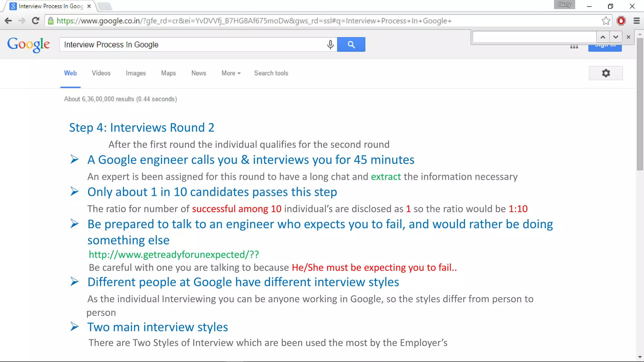The height and width of the screenshot is (362, 644).
Task: Click the Sign in button
Action: coord(605,48)
